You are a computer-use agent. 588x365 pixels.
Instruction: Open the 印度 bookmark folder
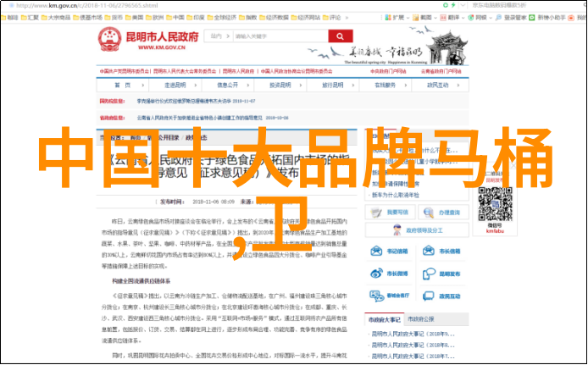(196, 18)
